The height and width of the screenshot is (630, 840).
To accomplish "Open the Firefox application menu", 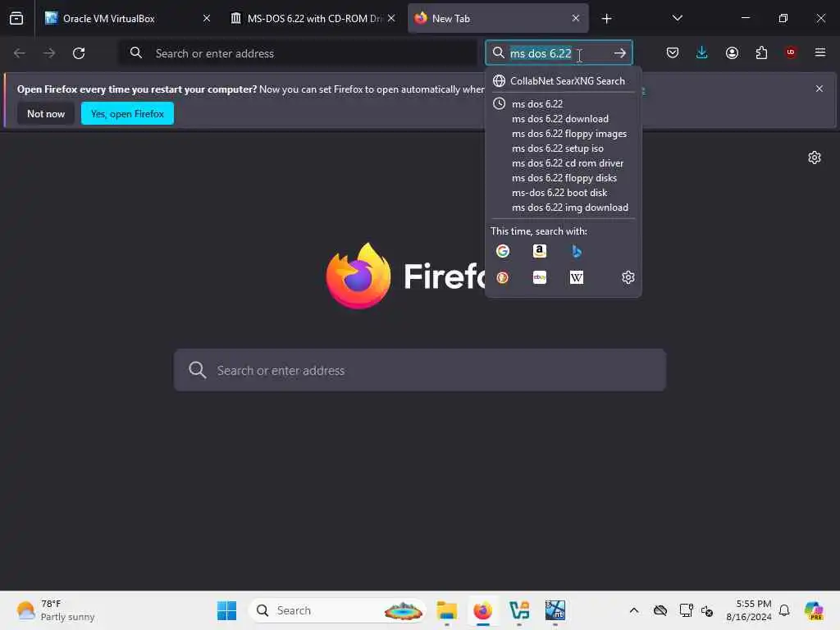I will 820,52.
